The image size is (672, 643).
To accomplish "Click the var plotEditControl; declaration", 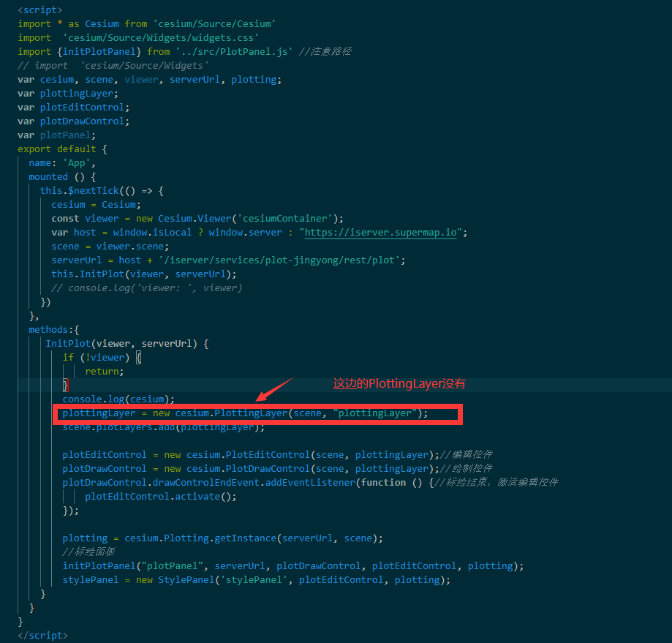I will 73,107.
